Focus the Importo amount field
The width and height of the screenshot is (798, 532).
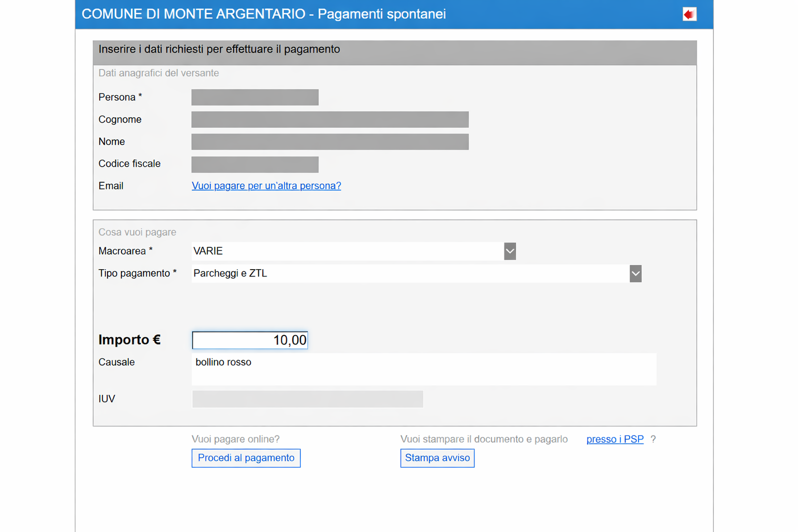click(x=250, y=340)
